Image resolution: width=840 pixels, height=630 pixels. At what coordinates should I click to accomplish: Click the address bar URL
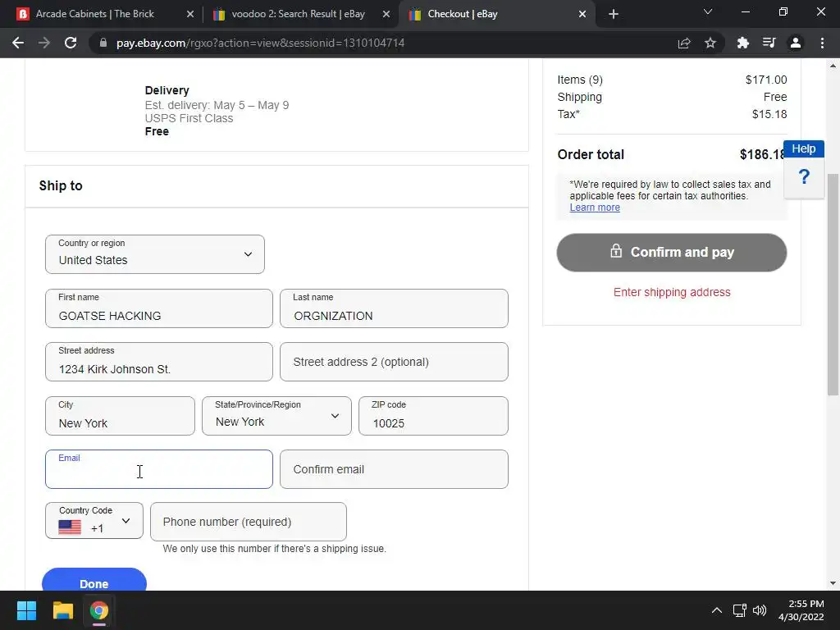click(x=260, y=43)
